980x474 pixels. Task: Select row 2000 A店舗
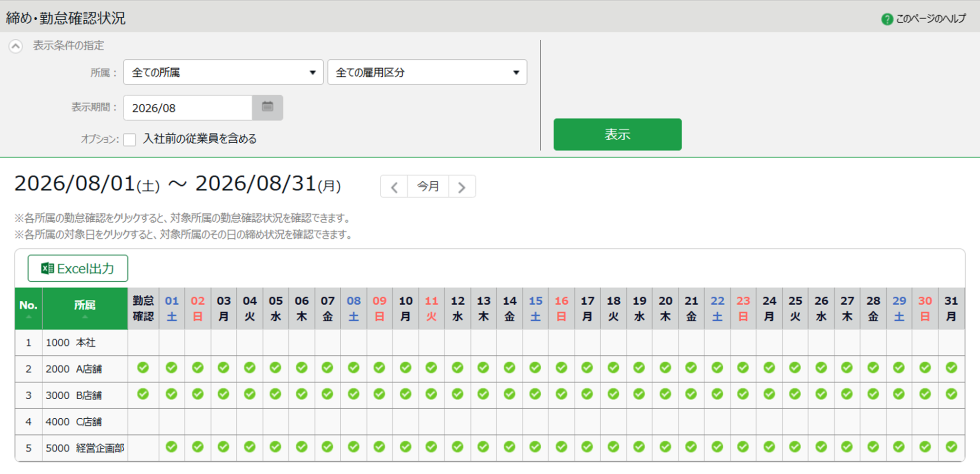(x=490, y=369)
